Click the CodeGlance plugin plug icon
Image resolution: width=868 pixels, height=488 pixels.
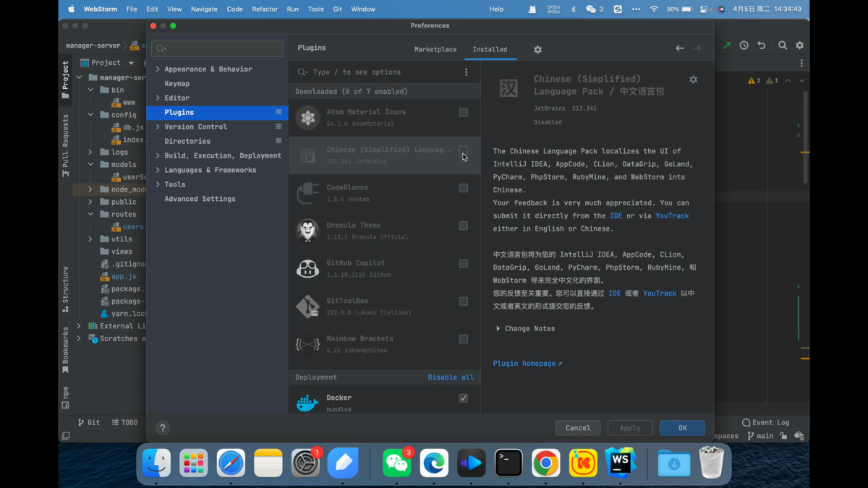[x=307, y=193]
